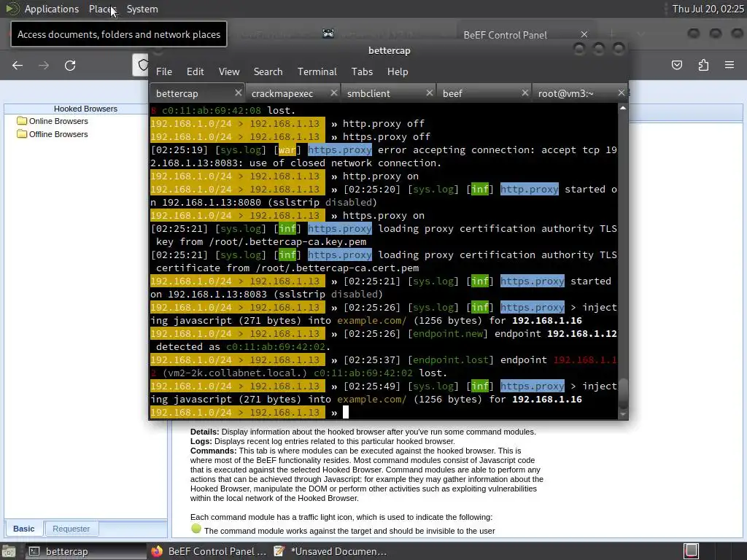Click the text editor icon in taskbar

(x=279, y=551)
